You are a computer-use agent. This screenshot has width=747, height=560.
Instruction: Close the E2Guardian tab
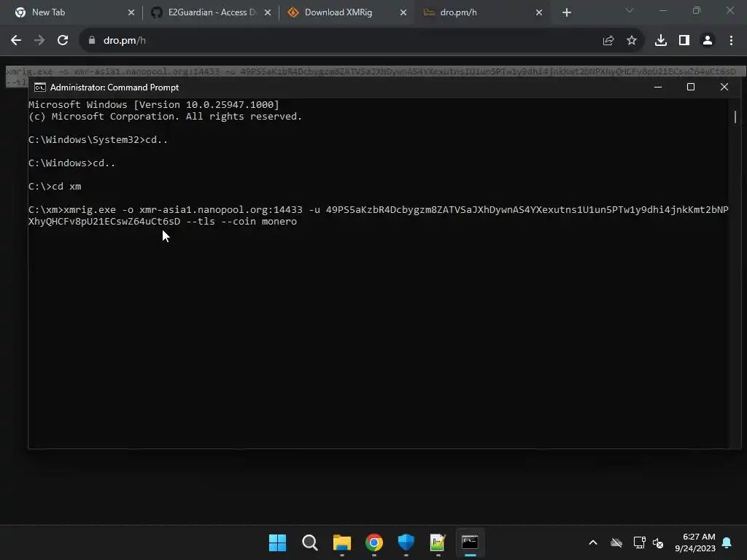268,12
